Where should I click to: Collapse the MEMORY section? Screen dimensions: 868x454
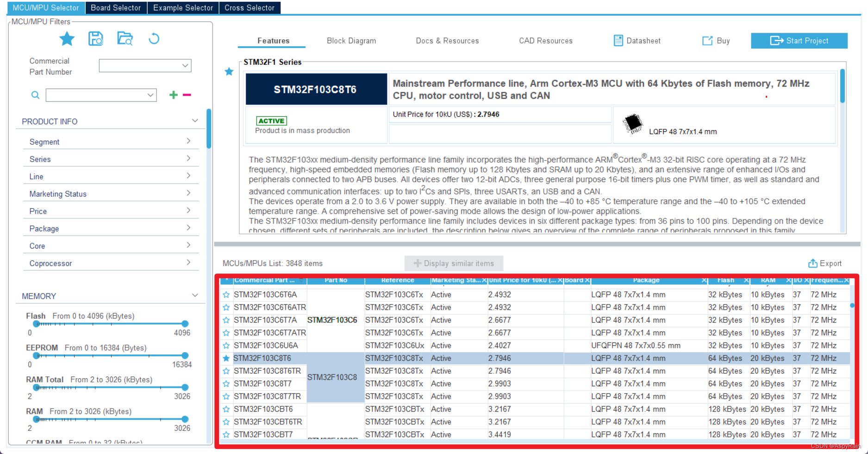click(195, 295)
